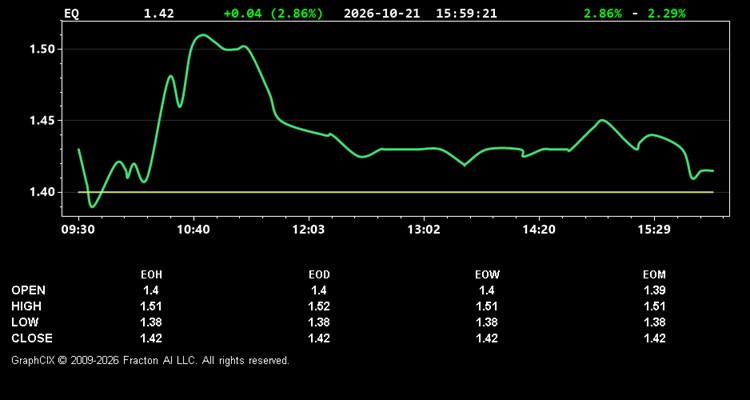Click the CLOSE row label

coord(32,338)
